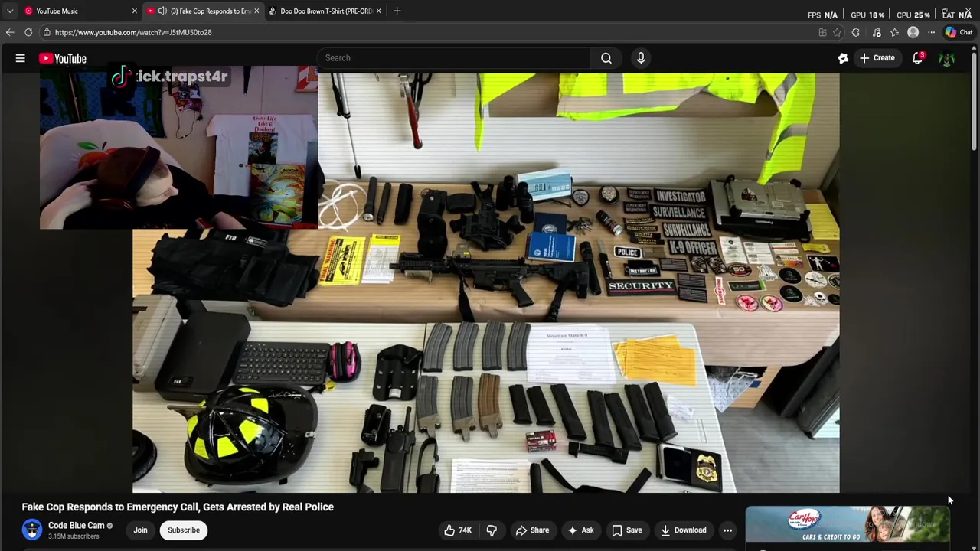Click the address bar URL
This screenshot has height=551, width=980.
tap(133, 32)
